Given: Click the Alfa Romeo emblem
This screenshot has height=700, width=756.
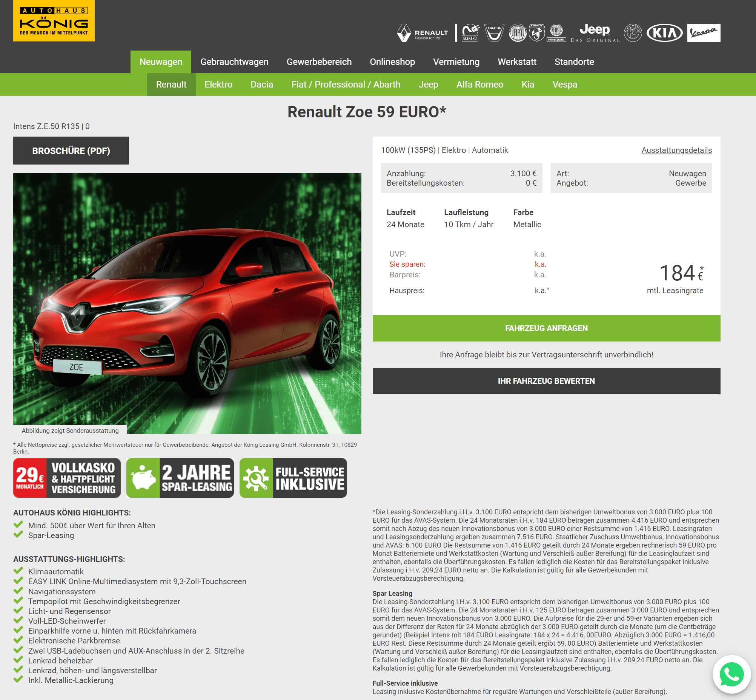Looking at the screenshot, I should click(x=633, y=33).
